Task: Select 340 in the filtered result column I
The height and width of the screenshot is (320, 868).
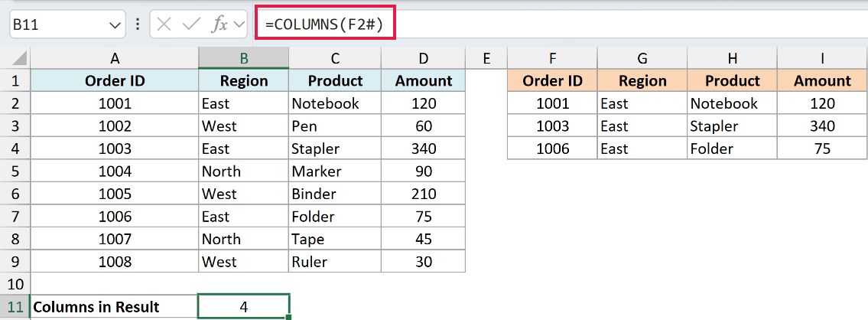Action: (x=823, y=126)
